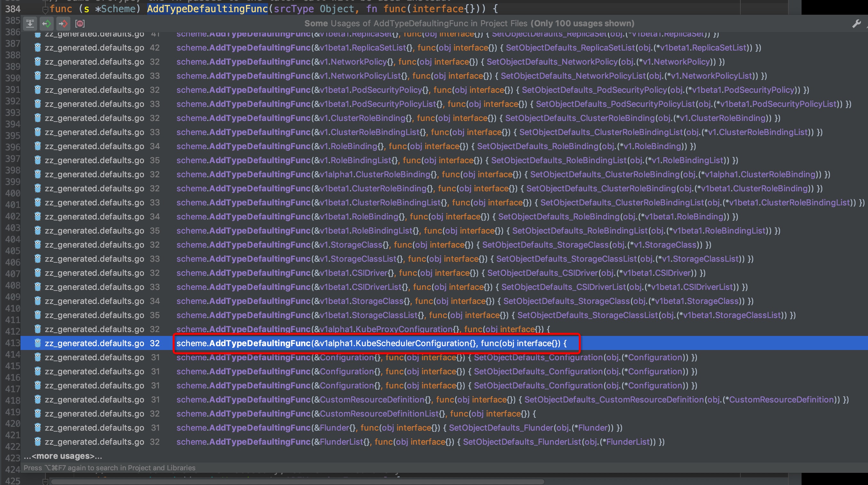Click the AddTypeDefaultingFunc name in the editor
868x485 pixels.
[x=207, y=9]
